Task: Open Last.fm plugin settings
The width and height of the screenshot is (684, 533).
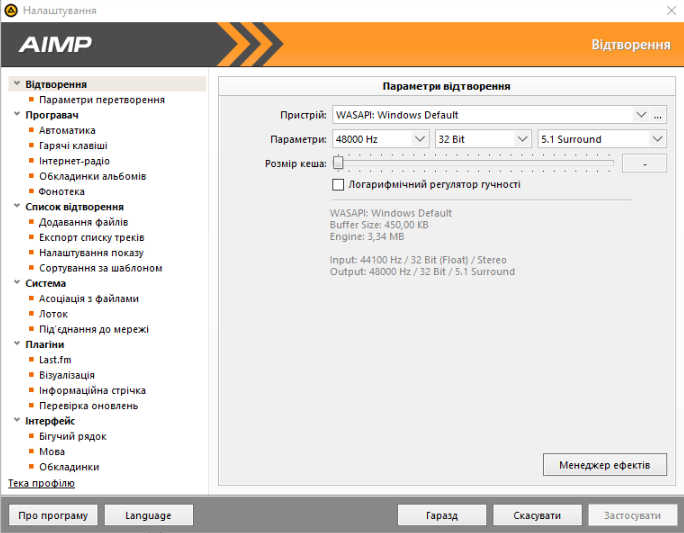Action: coord(55,360)
